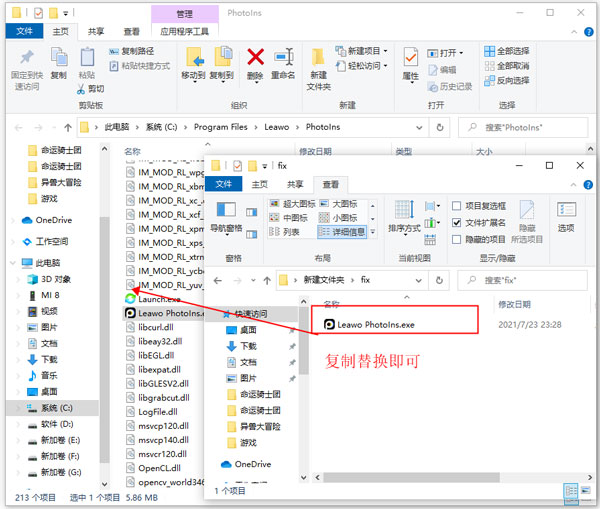The image size is (600, 509).
Task: Go up one level in the PhotoIns window
Action: [68, 127]
